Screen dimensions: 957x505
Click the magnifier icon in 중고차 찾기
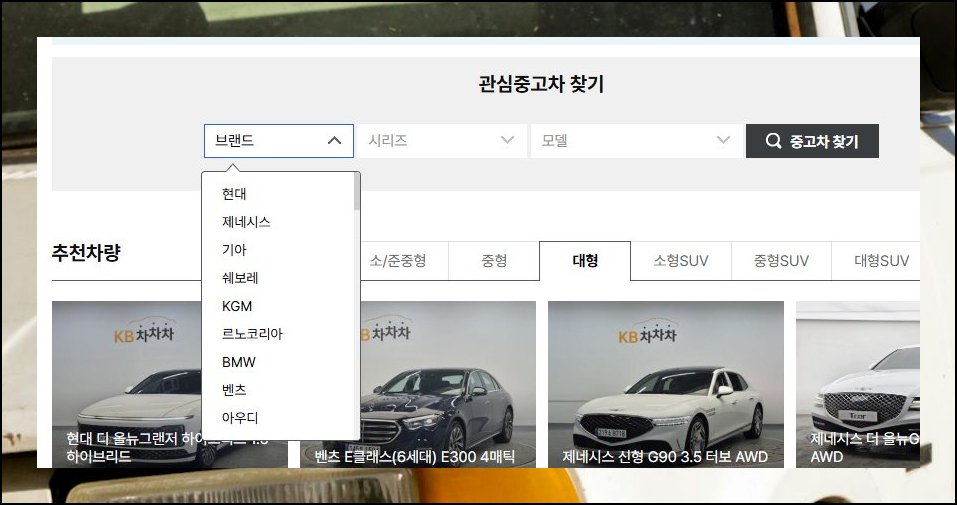(773, 141)
